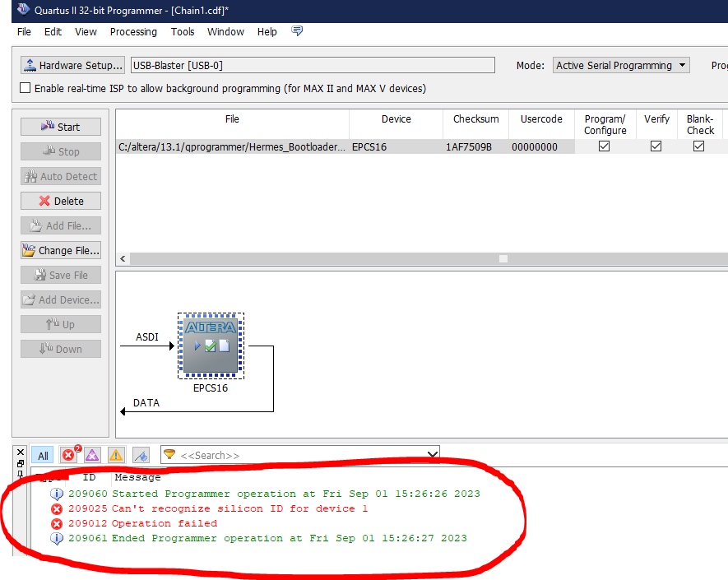Open the Edit menu
The height and width of the screenshot is (580, 728).
[53, 31]
